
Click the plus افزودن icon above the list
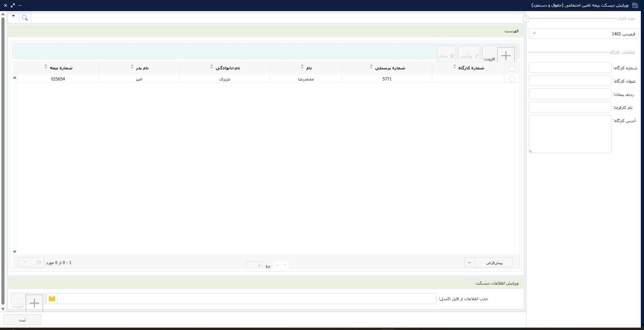tap(506, 55)
